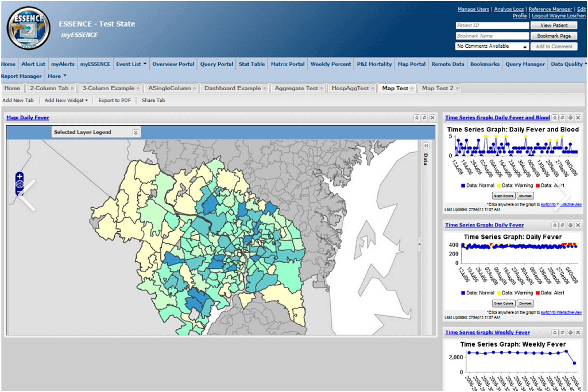The image size is (588, 392).
Task: Refresh the Daily Fever and Blood graph widget
Action: pos(563,118)
